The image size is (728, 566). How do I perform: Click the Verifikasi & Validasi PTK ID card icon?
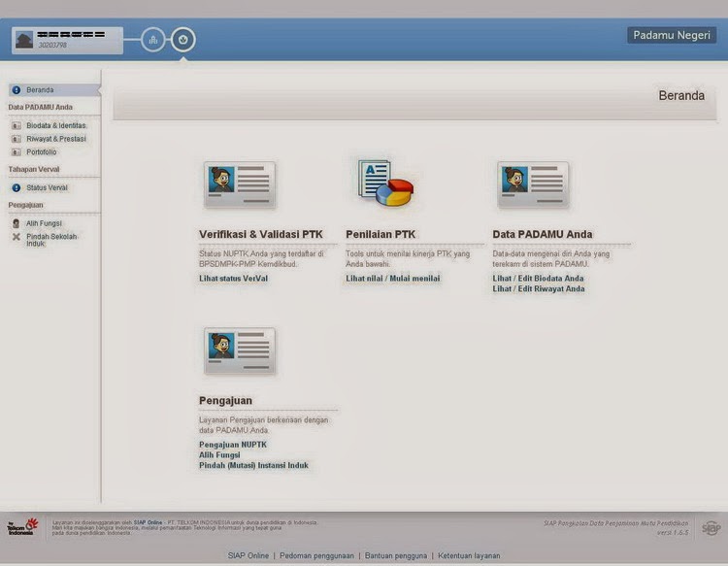point(240,184)
